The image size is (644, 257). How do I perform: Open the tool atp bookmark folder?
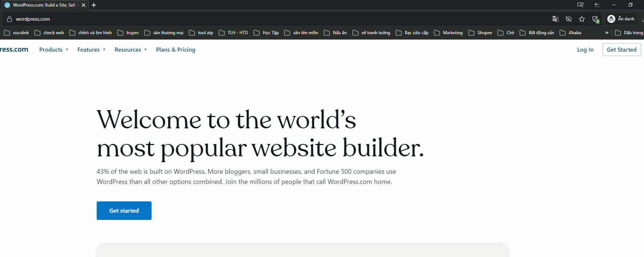(201, 33)
